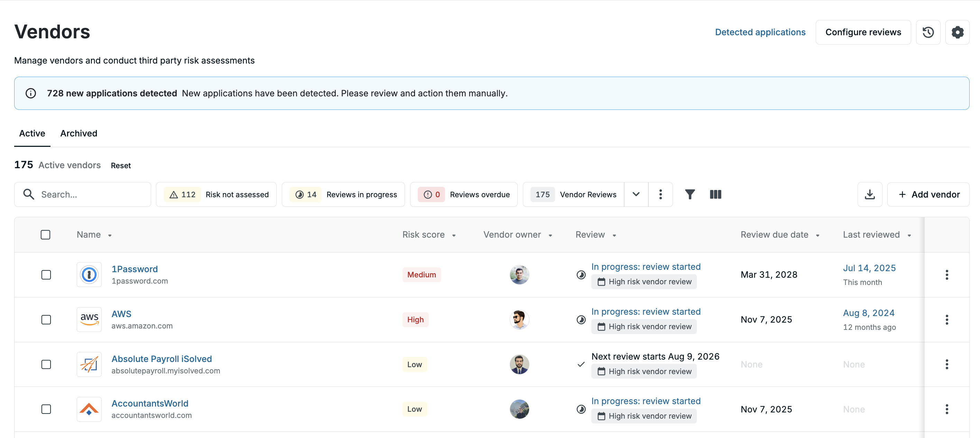Reset the active vendor filters

click(121, 165)
